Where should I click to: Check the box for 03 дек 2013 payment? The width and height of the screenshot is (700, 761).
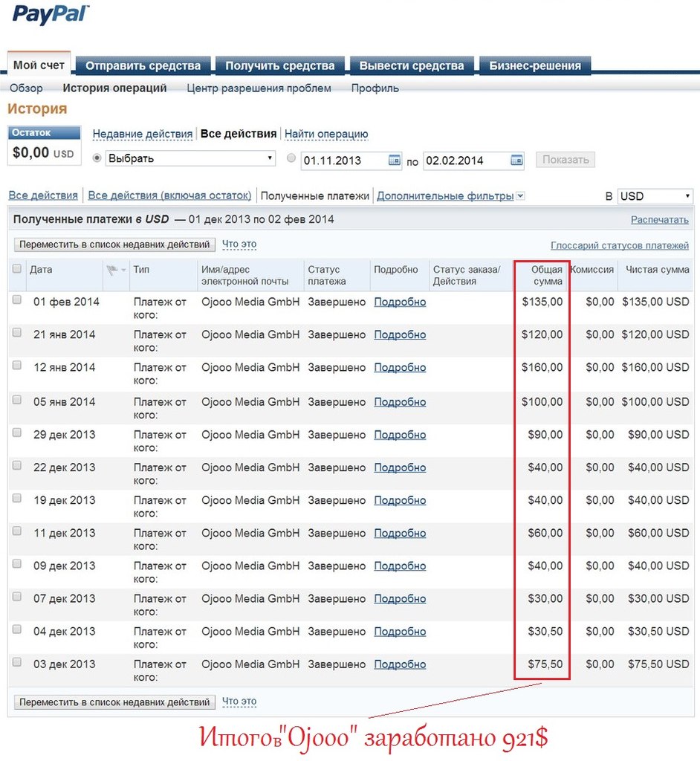(x=17, y=662)
